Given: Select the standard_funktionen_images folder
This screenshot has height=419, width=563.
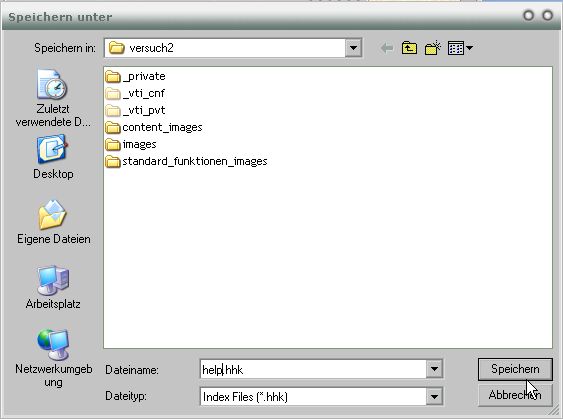Looking at the screenshot, I should click(187, 161).
